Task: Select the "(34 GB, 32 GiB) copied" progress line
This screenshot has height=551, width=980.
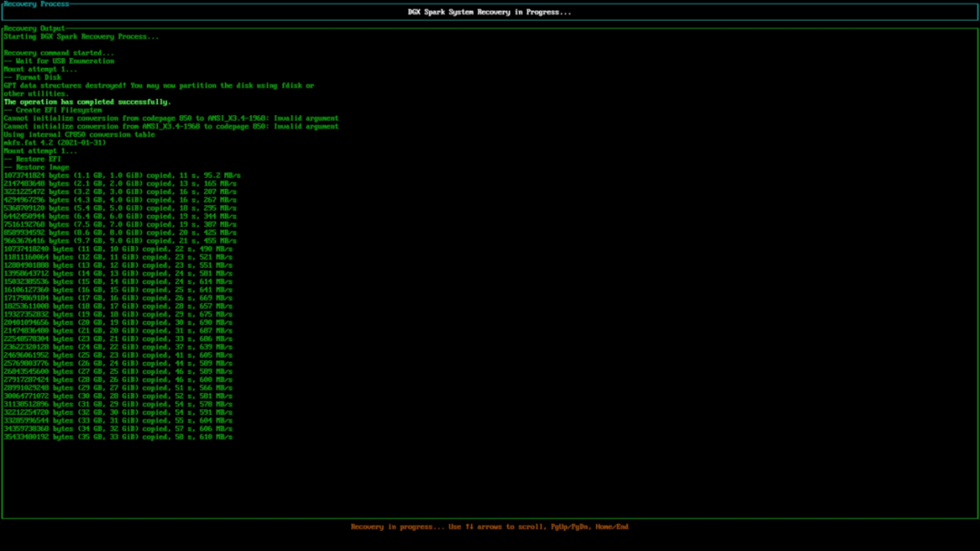Action: 118,428
